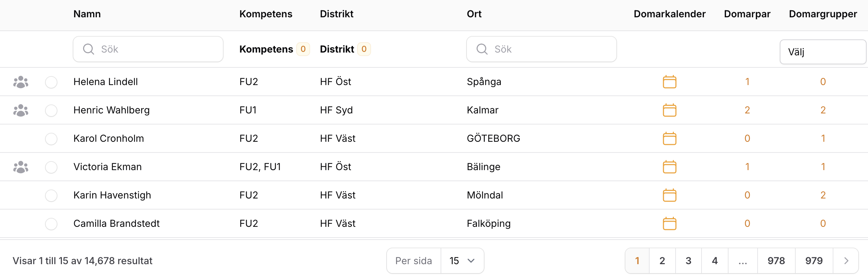Open the Per sida dropdown
The height and width of the screenshot is (278, 868).
click(x=462, y=261)
